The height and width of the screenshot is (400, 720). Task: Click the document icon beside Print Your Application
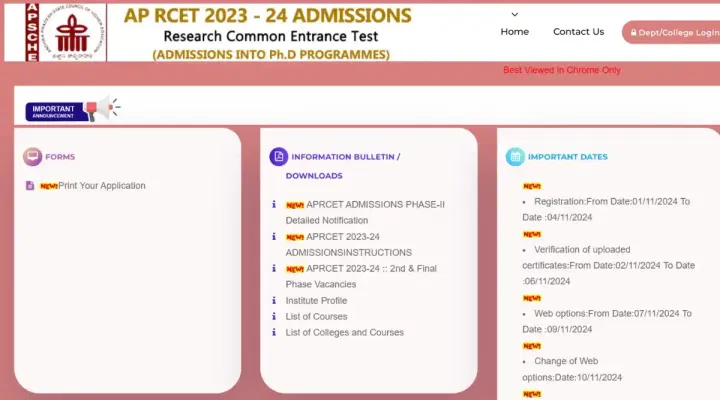pos(30,186)
